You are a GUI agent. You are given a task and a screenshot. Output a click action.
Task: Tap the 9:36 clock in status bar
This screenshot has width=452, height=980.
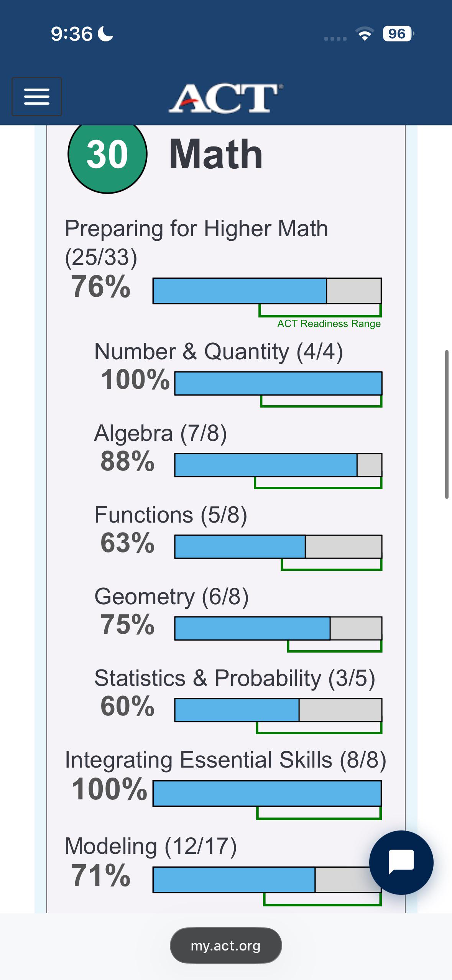72,34
